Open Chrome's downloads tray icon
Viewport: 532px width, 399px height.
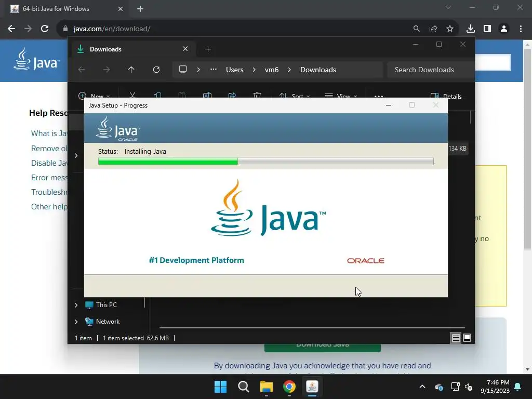coord(471,29)
